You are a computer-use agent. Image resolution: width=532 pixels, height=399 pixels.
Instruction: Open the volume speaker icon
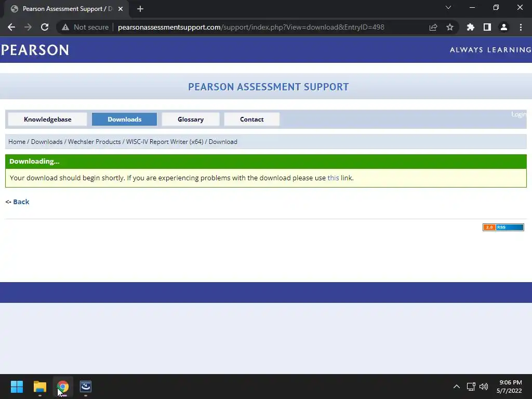(484, 387)
